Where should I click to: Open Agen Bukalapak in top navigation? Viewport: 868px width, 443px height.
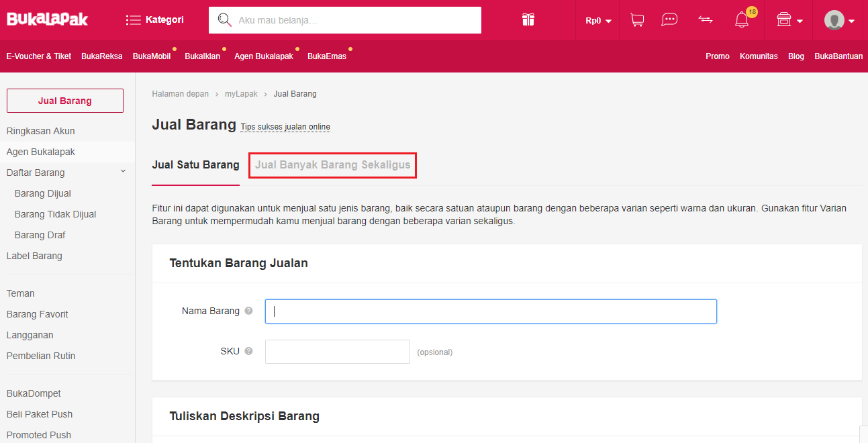tap(264, 56)
